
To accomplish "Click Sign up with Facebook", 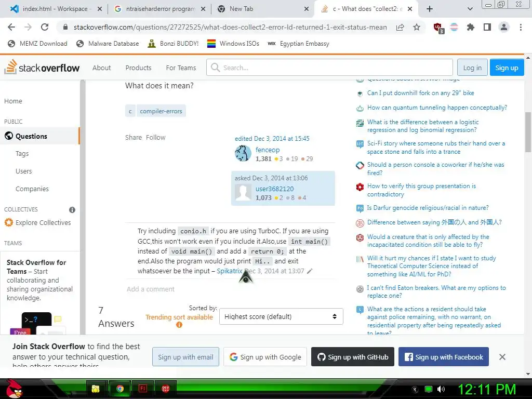I will point(444,357).
